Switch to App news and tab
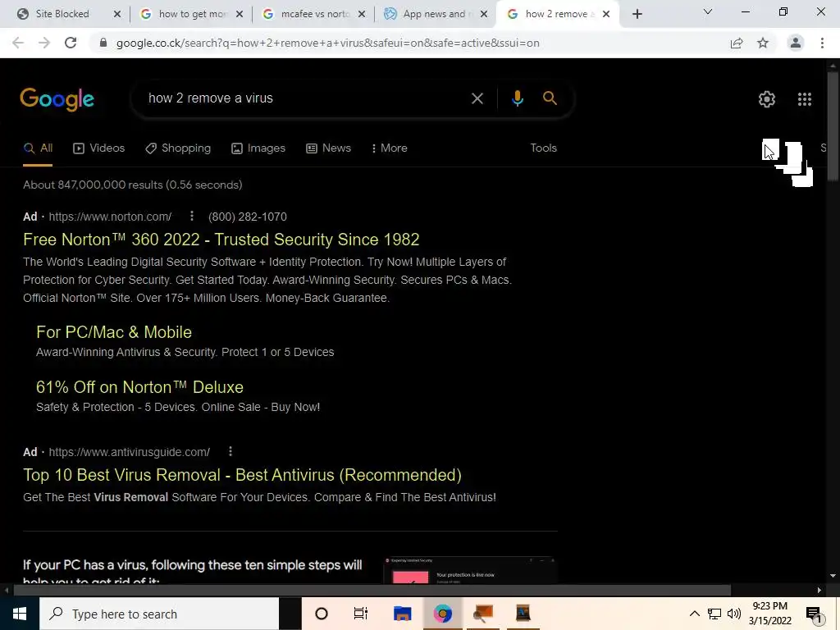The width and height of the screenshot is (840, 630). [429, 14]
